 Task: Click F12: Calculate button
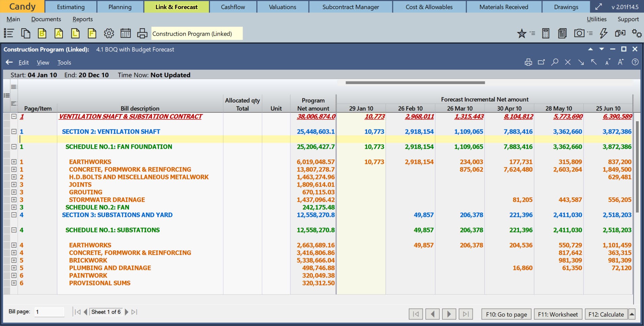pos(606,314)
